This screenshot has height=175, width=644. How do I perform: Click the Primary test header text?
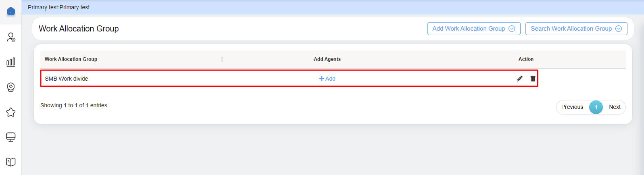tap(59, 7)
